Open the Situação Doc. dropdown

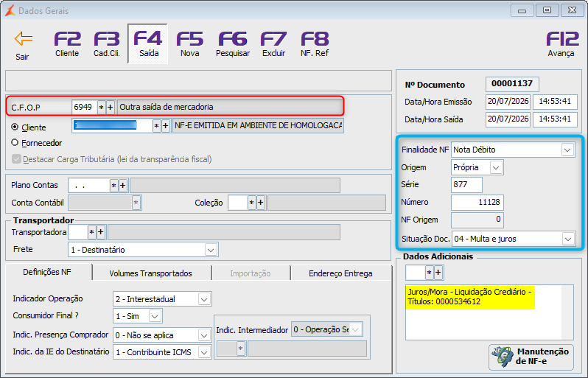[x=568, y=239]
